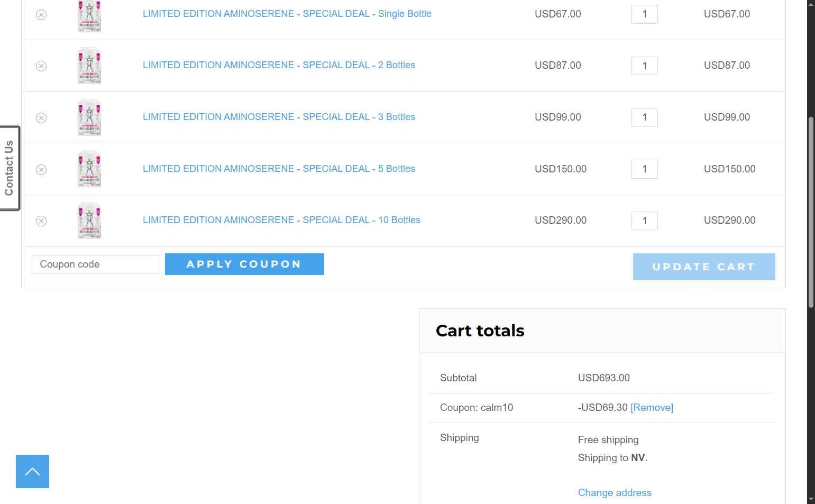Open the Contact Us side tab
Screen dimensions: 815x504
[10, 168]
